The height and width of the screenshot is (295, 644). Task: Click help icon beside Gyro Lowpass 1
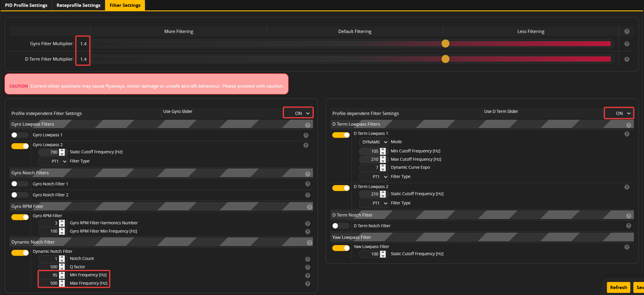pyautogui.click(x=306, y=135)
